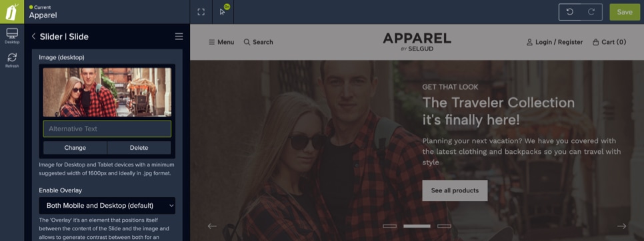Redo the last change
Screen dimensions: 644x241
(591, 12)
